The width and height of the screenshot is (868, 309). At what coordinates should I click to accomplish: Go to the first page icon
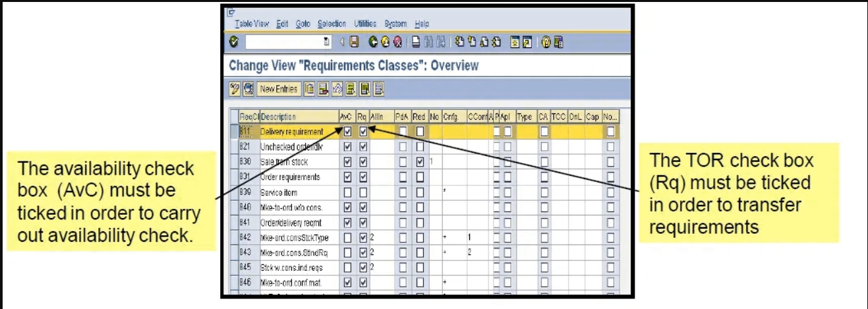tap(459, 42)
